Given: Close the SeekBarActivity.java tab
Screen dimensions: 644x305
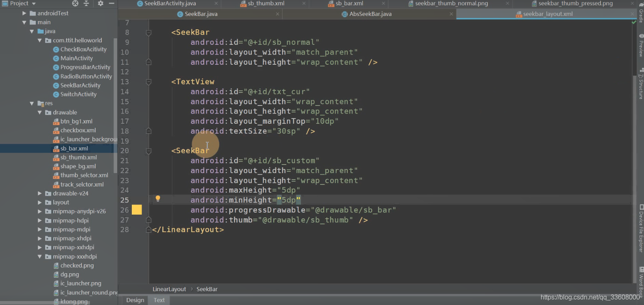Looking at the screenshot, I should [x=216, y=4].
